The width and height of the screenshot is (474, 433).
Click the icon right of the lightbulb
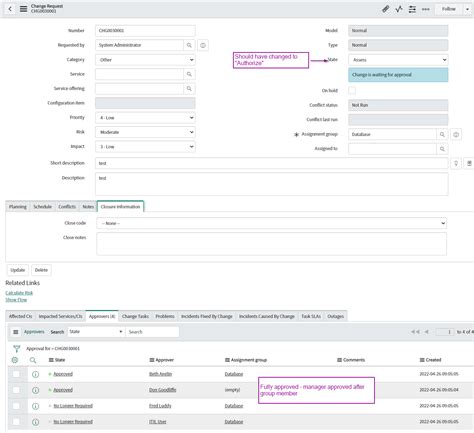click(469, 163)
